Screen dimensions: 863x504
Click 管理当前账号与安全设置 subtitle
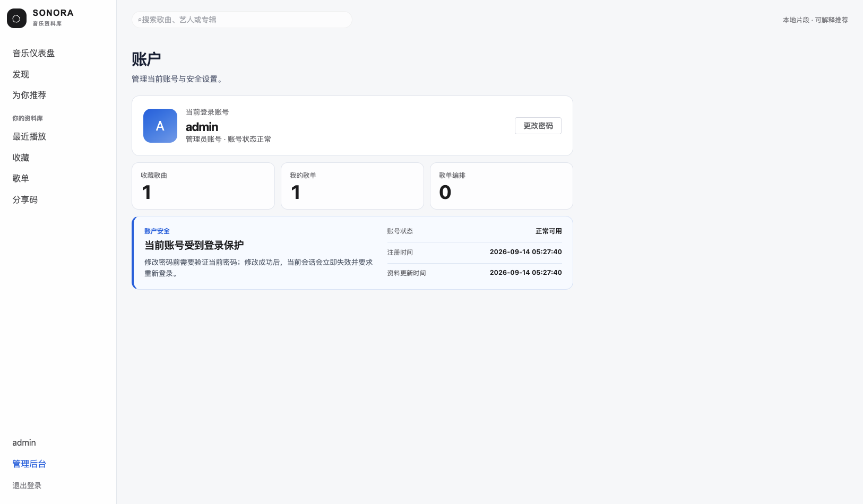(178, 79)
